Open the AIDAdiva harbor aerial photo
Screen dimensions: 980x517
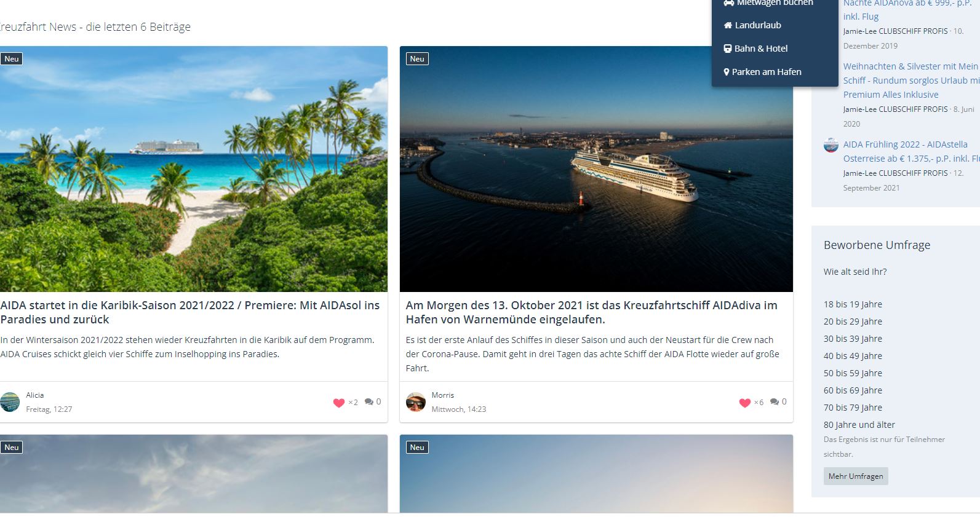tap(596, 169)
